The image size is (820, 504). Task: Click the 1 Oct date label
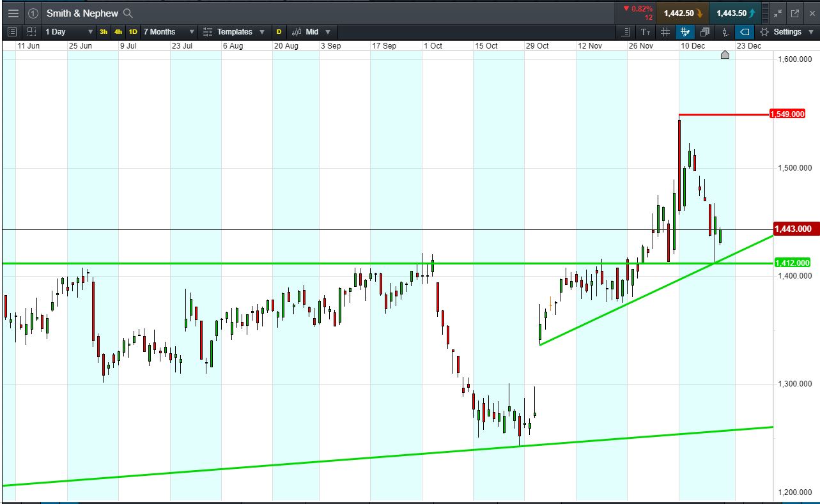click(x=433, y=46)
